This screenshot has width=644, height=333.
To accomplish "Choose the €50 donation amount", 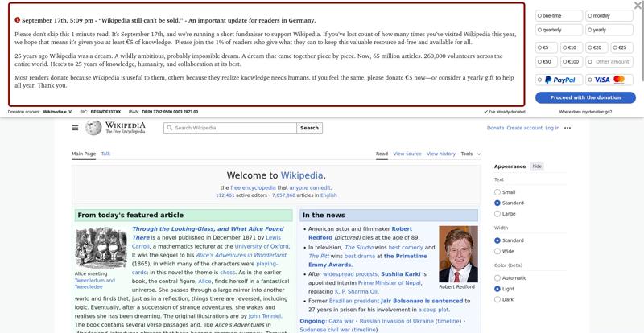I will point(547,62).
